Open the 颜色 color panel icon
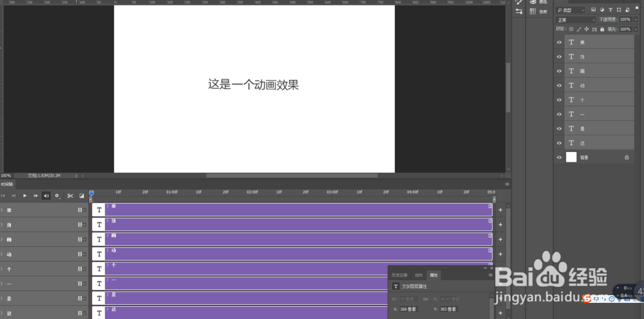This screenshot has width=644, height=319. coord(533,2)
